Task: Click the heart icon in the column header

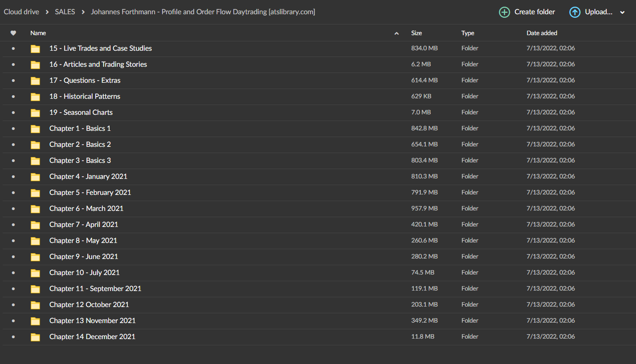Action: coord(13,33)
